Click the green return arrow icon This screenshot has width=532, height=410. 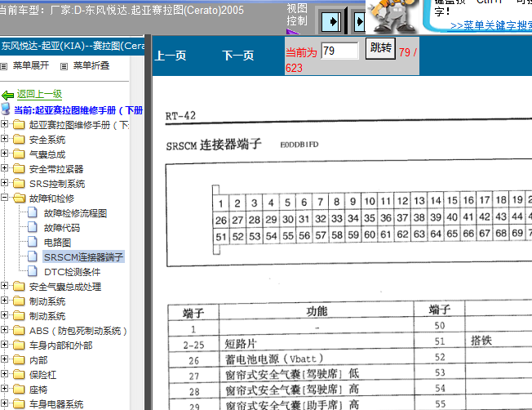(7, 95)
